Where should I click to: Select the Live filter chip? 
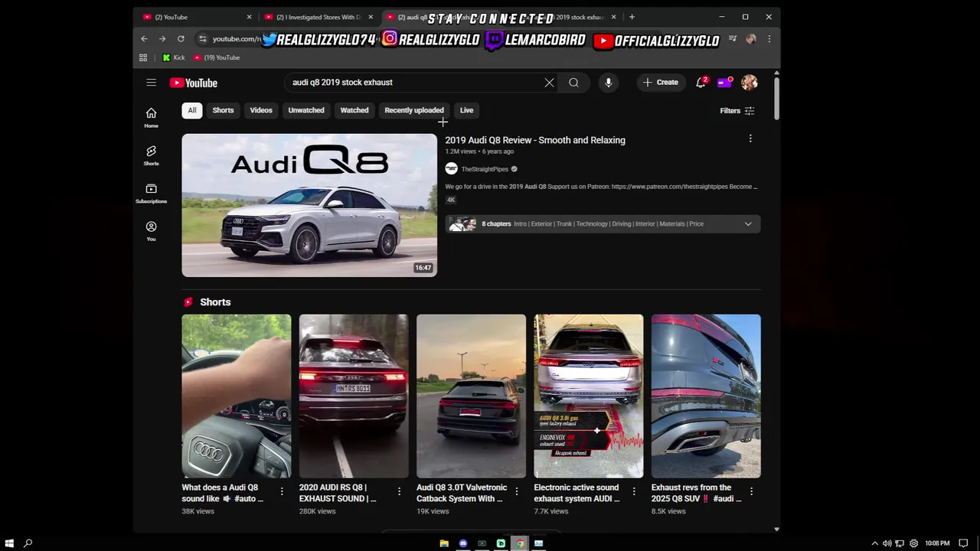466,110
